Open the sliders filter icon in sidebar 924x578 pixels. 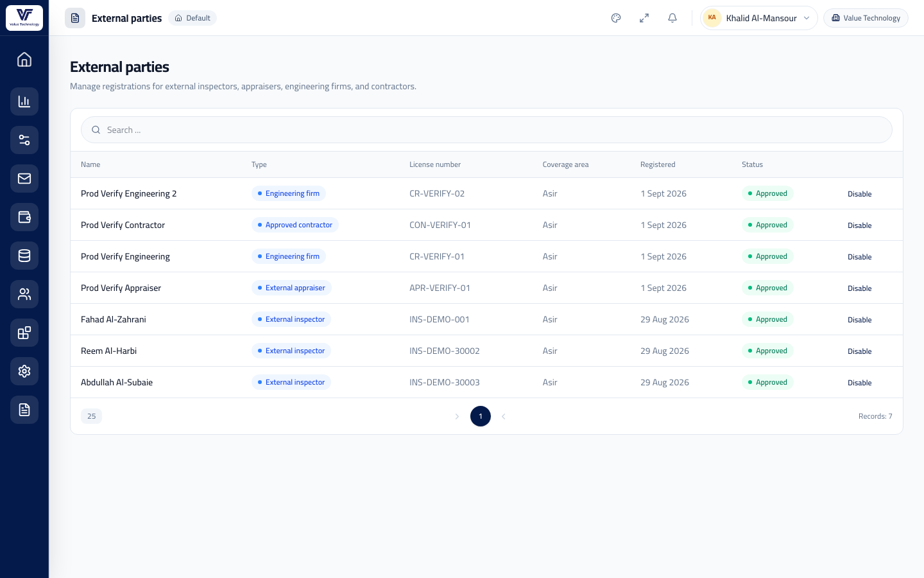pos(24,140)
